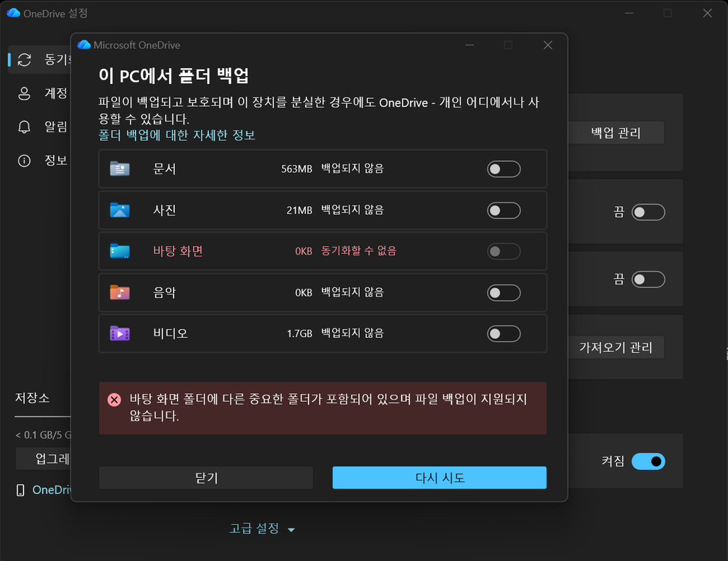Viewport: 728px width, 561px height.
Task: Click the 가져오기 관리 button in the settings window
Action: 616,348
